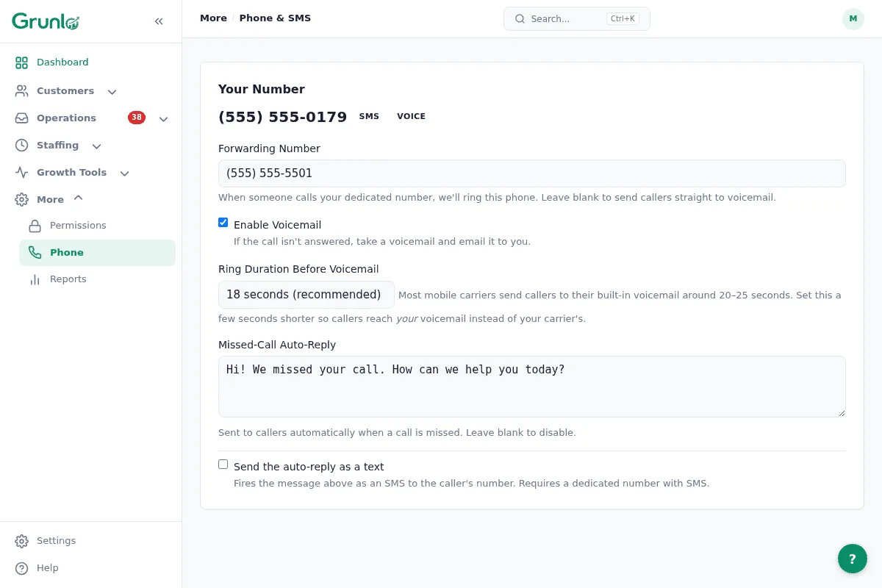This screenshot has width=882, height=588.
Task: Open the Phone page link
Action: pos(97,253)
